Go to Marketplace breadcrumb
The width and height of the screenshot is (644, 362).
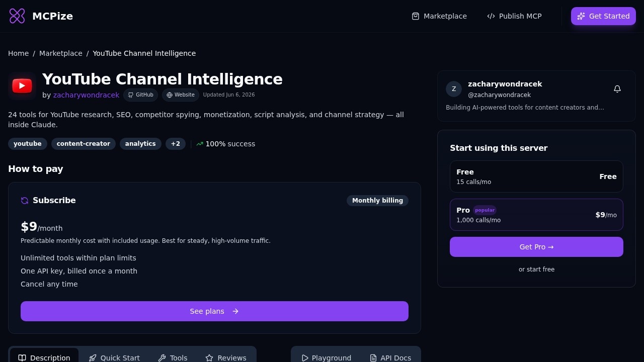(x=61, y=53)
